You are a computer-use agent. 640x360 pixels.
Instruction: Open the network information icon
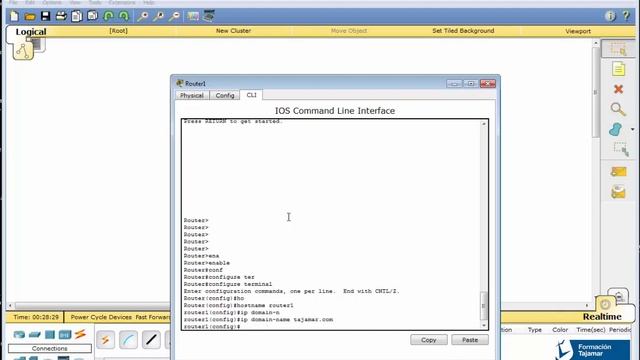pos(610,16)
